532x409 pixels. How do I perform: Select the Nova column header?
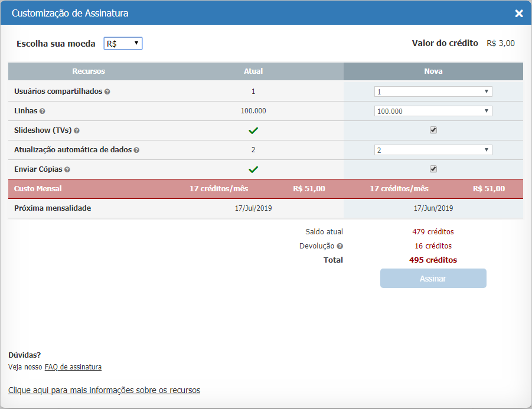tap(433, 71)
